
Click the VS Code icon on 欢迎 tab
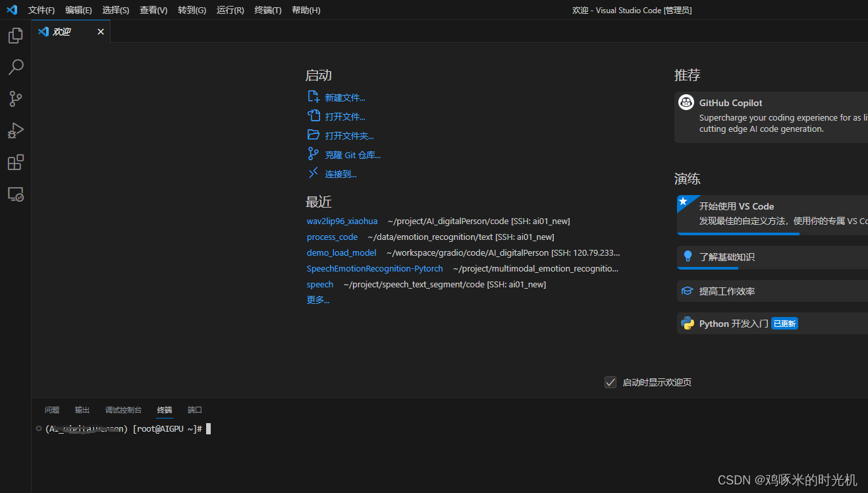43,32
